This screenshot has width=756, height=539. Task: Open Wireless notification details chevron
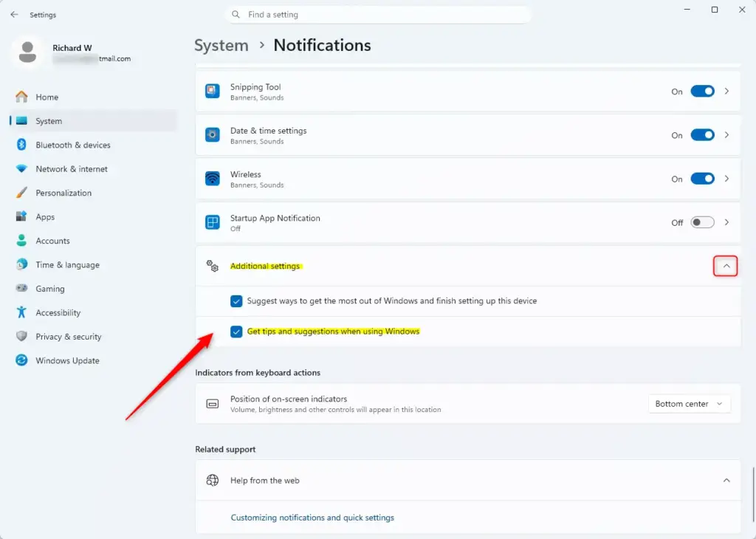pyautogui.click(x=726, y=179)
